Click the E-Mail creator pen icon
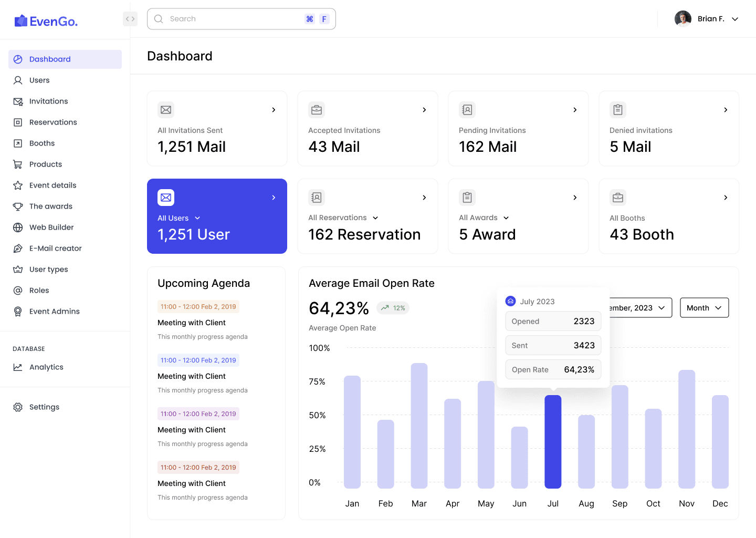This screenshot has height=538, width=756. (x=18, y=249)
